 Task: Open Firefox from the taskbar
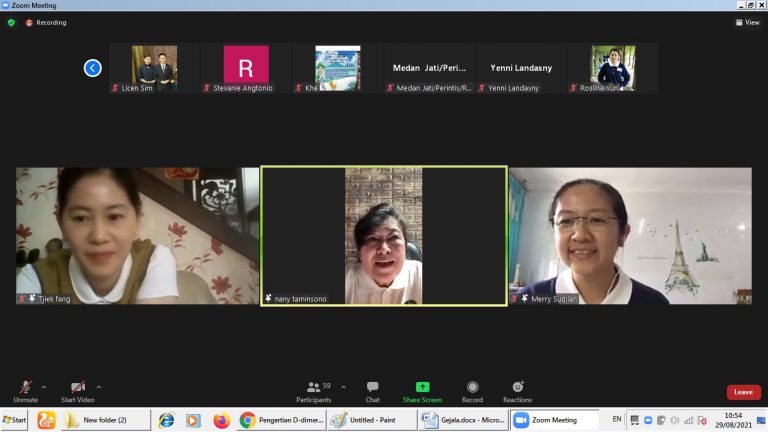point(221,420)
